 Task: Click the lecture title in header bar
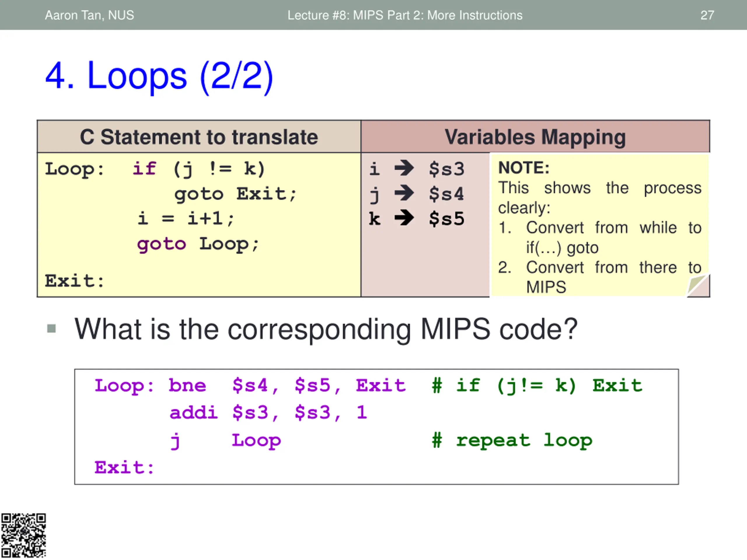405,15
